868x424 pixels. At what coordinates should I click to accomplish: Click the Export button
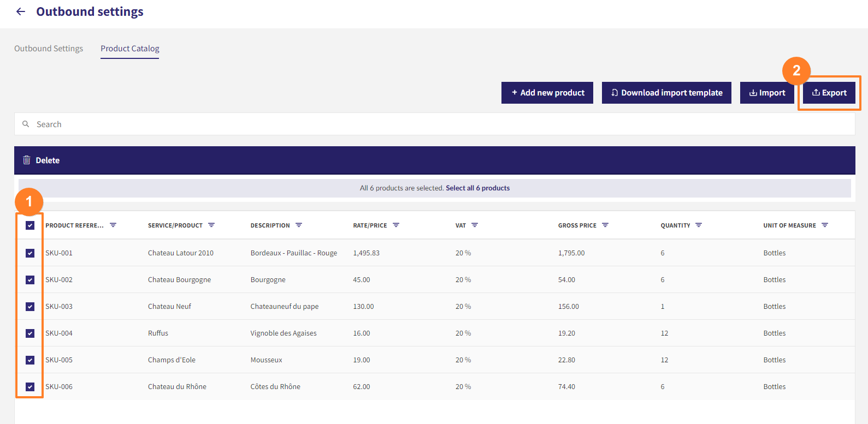[x=829, y=93]
